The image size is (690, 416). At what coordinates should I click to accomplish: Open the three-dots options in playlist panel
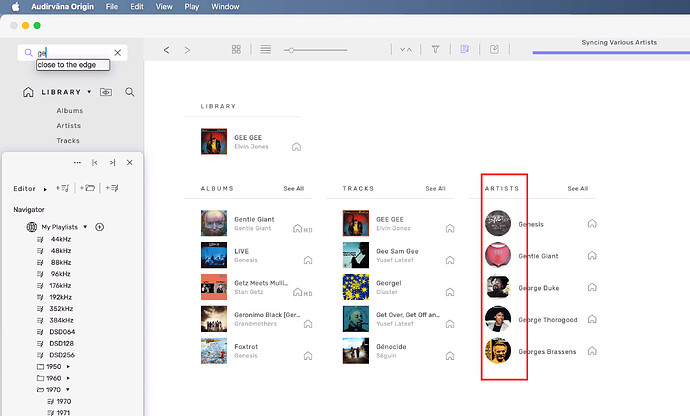[77, 162]
